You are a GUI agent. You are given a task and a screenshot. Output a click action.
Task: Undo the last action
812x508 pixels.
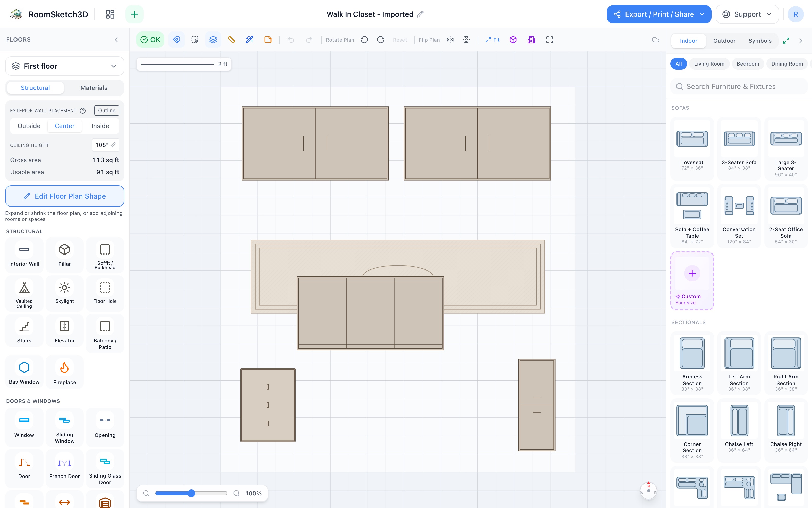[291, 40]
